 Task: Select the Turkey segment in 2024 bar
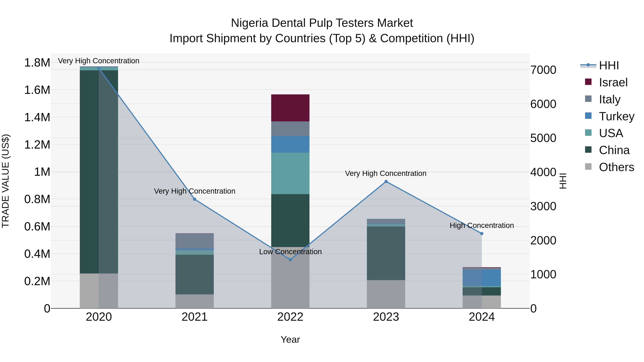[482, 278]
